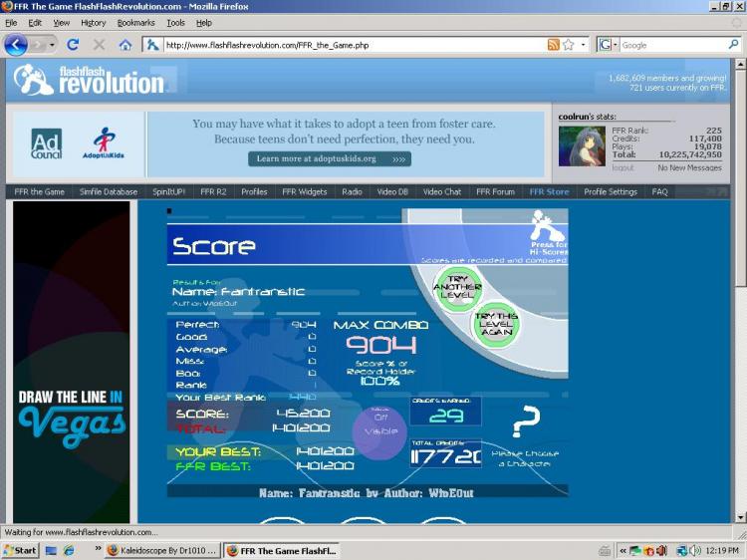
Task: Choose Try Another Level green button
Action: (x=457, y=287)
